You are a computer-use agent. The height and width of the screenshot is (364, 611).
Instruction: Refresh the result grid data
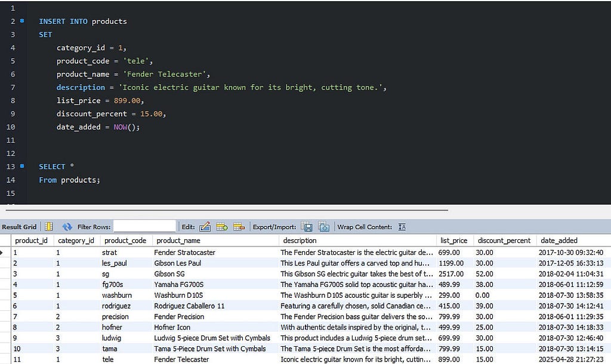pyautogui.click(x=67, y=227)
